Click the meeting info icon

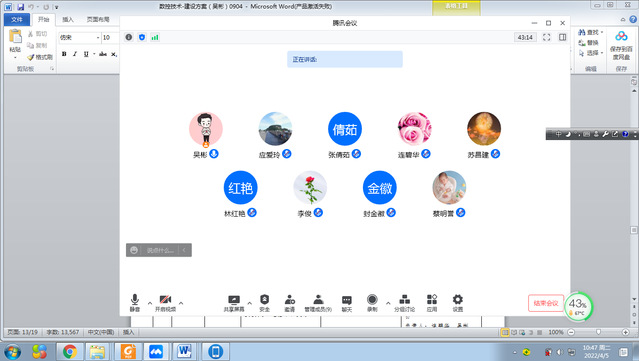129,37
